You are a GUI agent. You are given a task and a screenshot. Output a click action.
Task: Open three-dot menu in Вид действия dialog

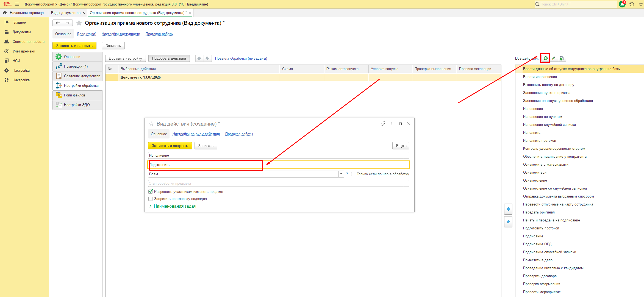pyautogui.click(x=392, y=124)
